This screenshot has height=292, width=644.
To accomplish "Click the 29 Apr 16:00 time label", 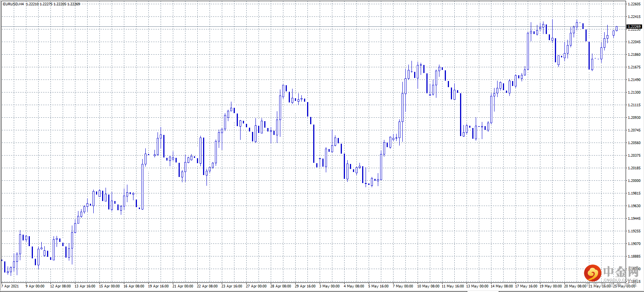I will point(305,286).
